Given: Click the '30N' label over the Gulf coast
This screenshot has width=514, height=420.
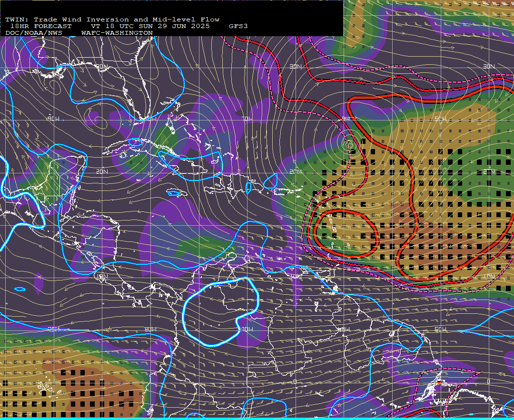Looking at the screenshot, I should (102, 67).
